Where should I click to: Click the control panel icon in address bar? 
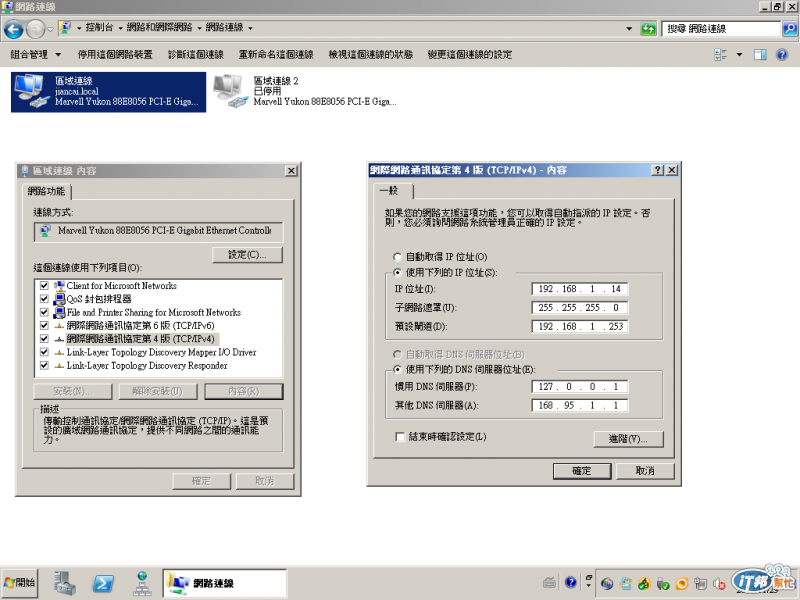point(65,28)
